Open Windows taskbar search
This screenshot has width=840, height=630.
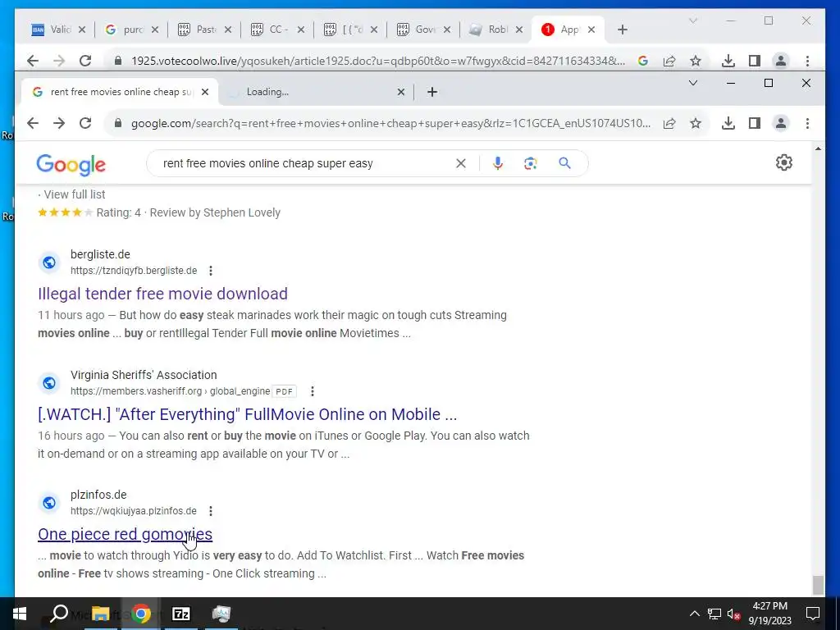pyautogui.click(x=59, y=614)
